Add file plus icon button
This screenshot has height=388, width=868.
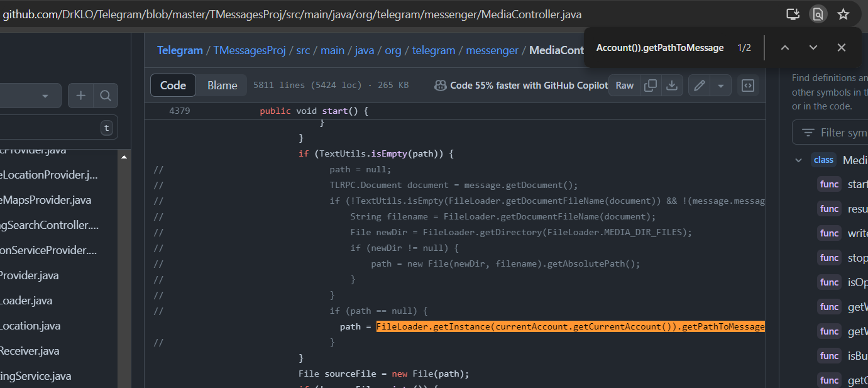80,96
